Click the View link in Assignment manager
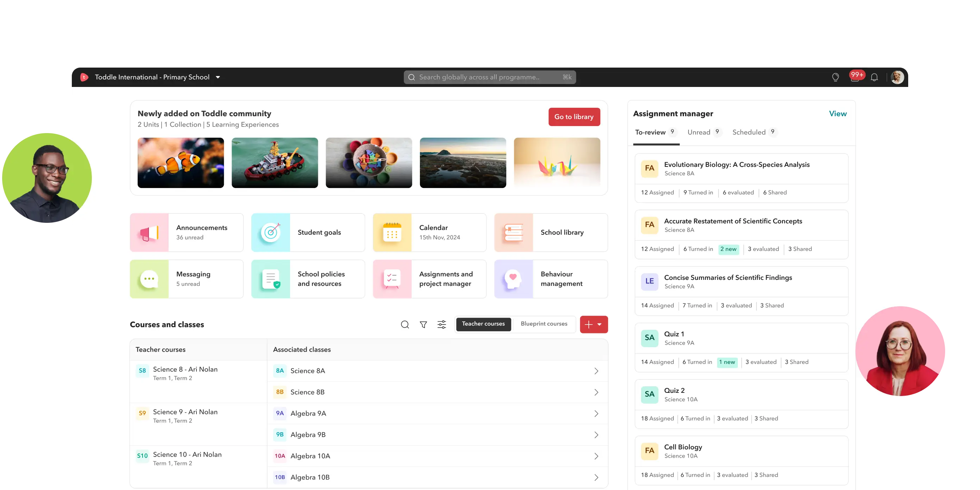 [837, 114]
